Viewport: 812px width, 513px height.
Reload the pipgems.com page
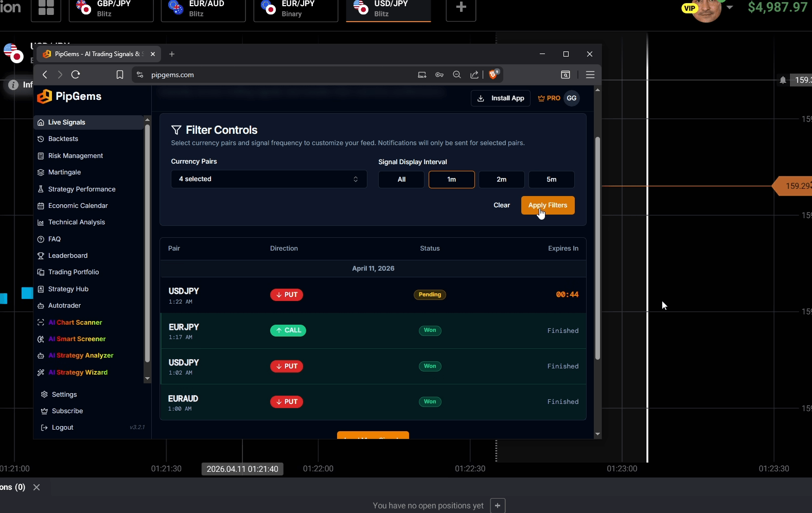coord(76,75)
